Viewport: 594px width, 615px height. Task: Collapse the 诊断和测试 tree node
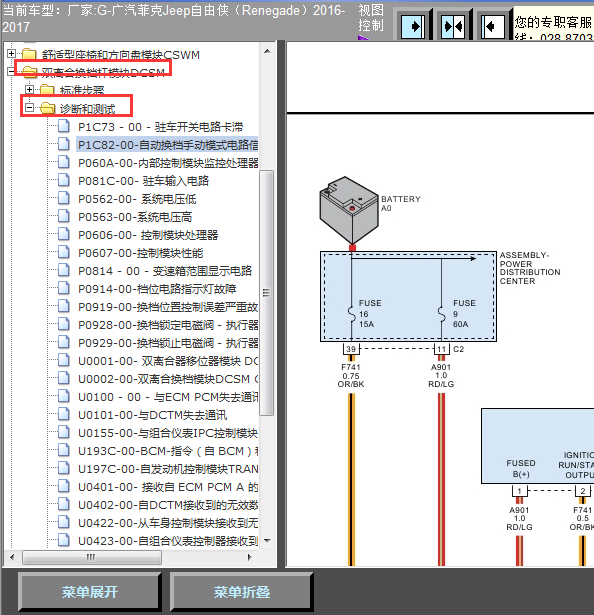[29, 107]
